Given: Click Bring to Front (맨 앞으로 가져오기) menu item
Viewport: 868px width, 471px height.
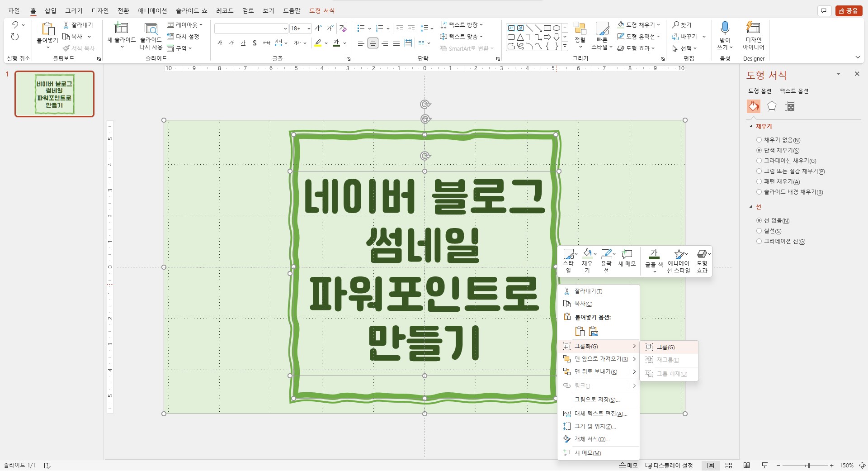Looking at the screenshot, I should tap(599, 359).
